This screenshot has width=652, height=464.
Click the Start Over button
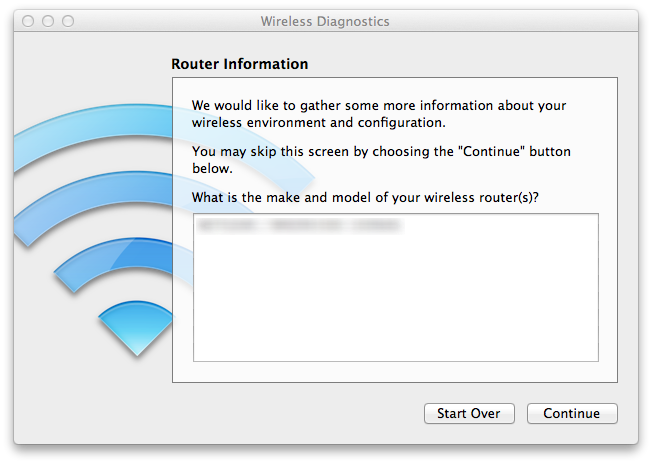click(x=469, y=413)
